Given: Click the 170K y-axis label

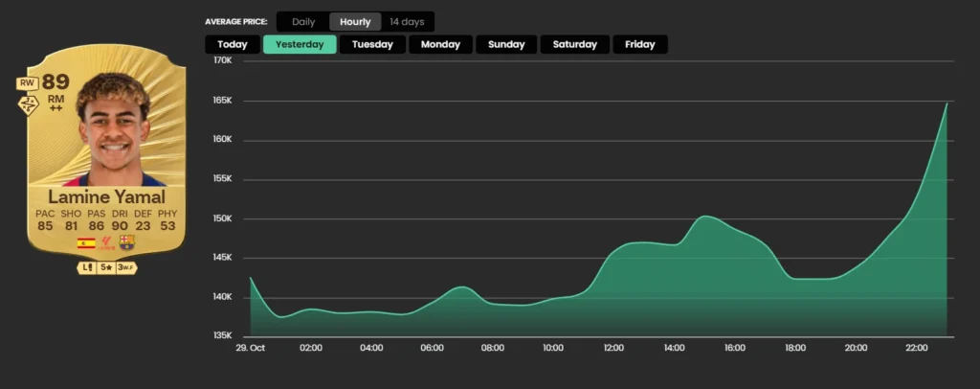Looking at the screenshot, I should 223,60.
